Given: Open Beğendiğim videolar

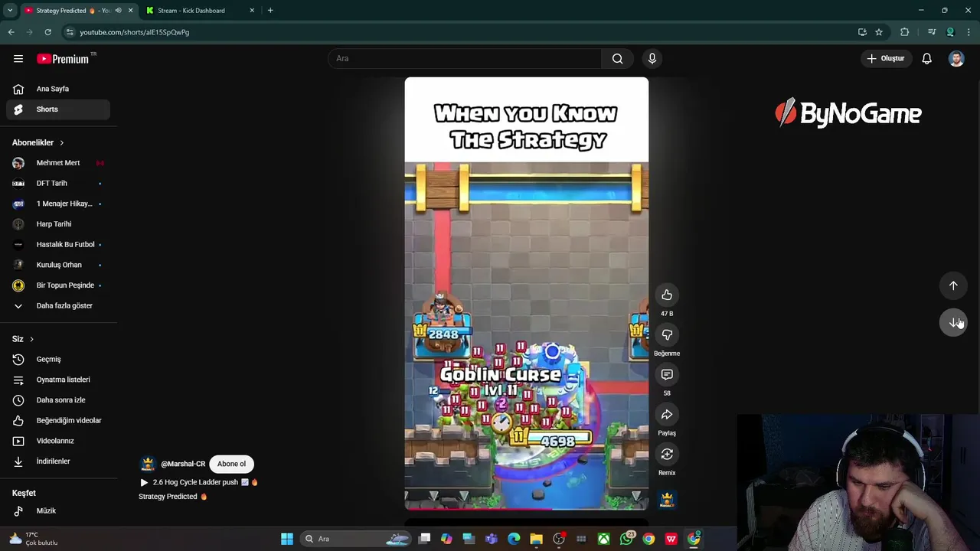Looking at the screenshot, I should [58, 421].
